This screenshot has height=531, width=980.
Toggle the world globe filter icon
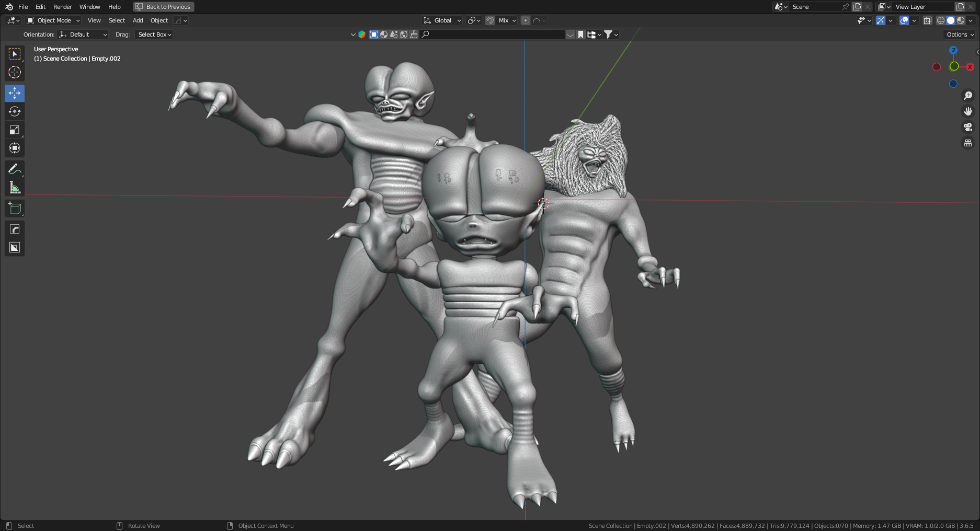point(404,34)
